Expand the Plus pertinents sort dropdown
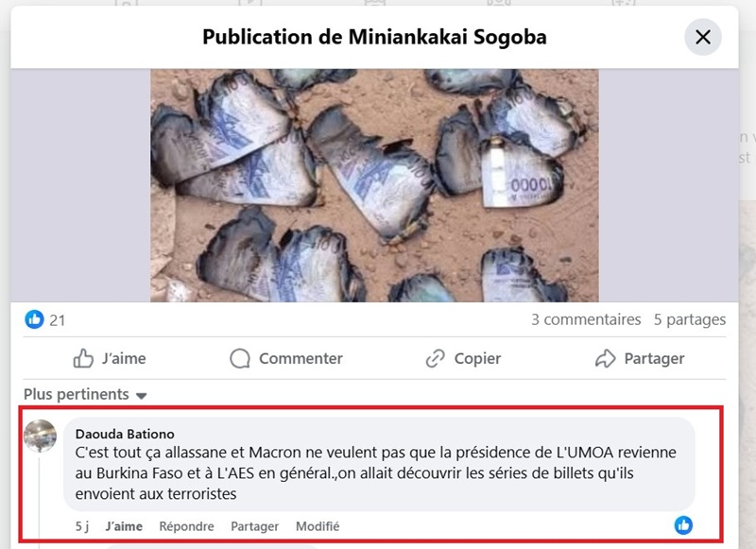Viewport: 756px width, 549px height. [85, 395]
